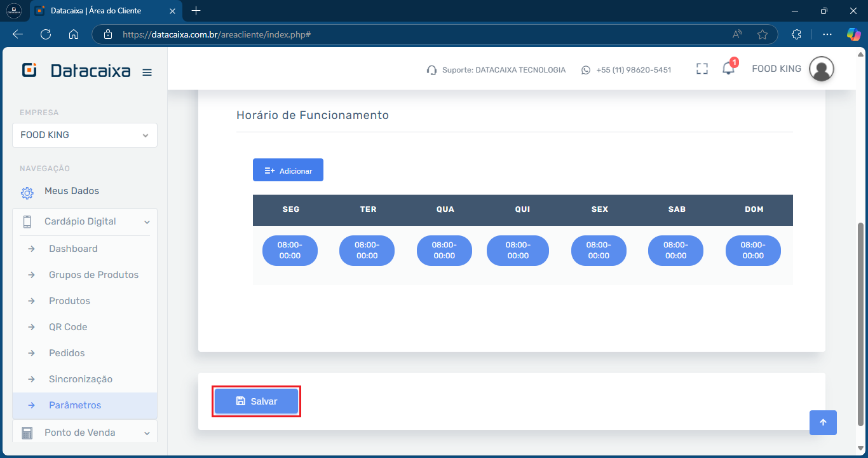This screenshot has width=868, height=458.
Task: Select QR Code in the sidebar
Action: click(68, 327)
